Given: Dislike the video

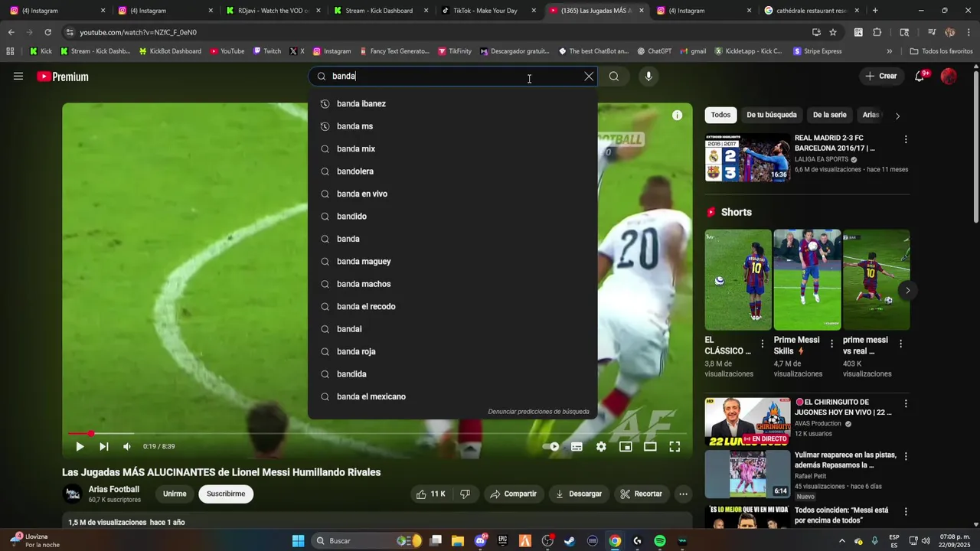Looking at the screenshot, I should [465, 494].
